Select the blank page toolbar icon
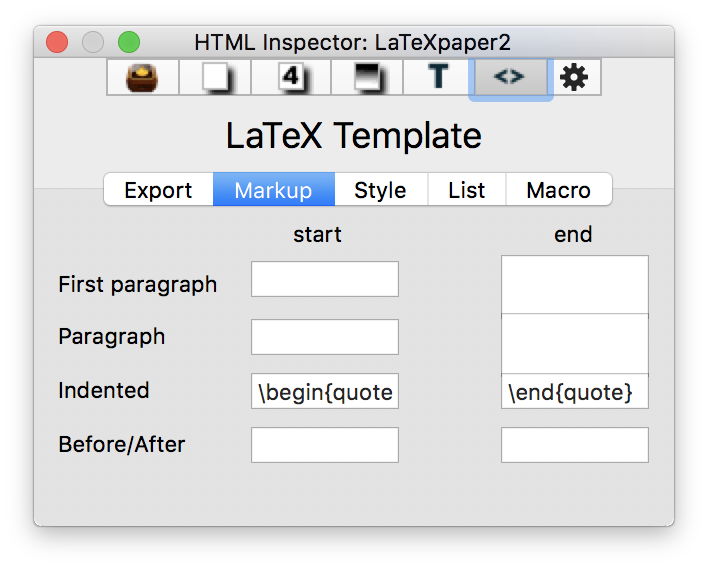This screenshot has height=568, width=708. coord(215,77)
